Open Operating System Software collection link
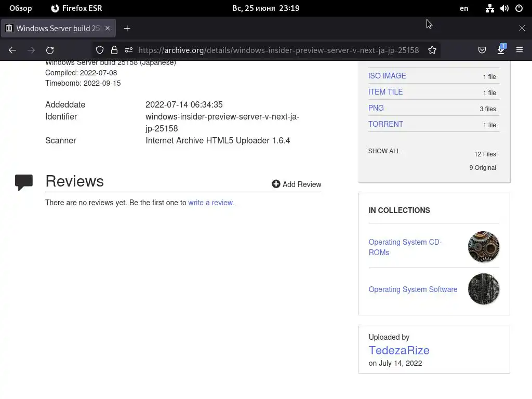Screen dimensions: 532x399 [x=413, y=289]
